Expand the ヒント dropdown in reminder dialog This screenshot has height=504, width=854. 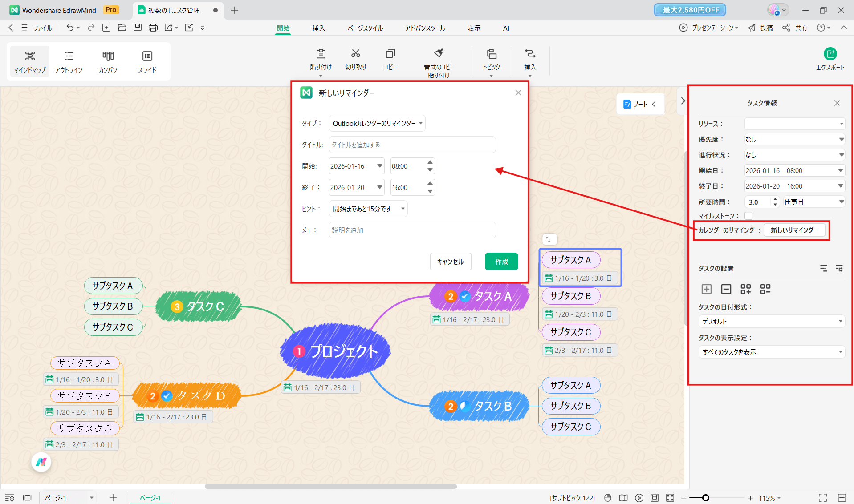coord(368,208)
